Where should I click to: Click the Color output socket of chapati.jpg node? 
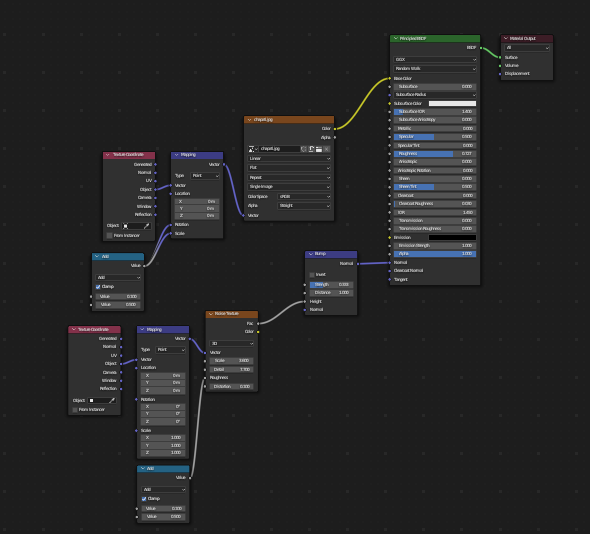(335, 129)
